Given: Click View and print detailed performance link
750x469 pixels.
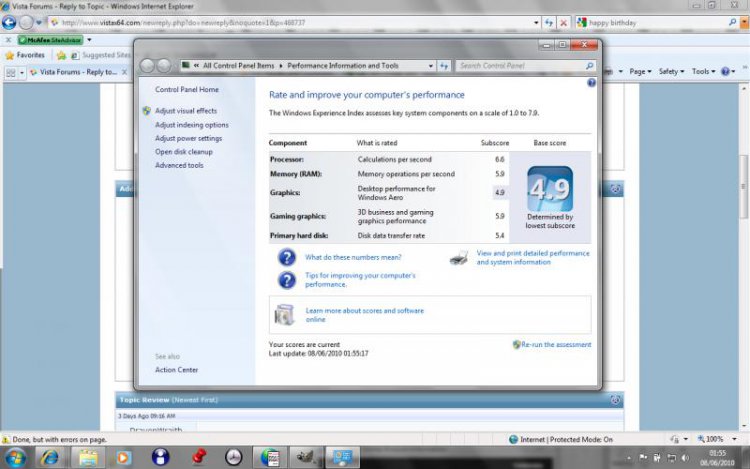Looking at the screenshot, I should (x=533, y=258).
